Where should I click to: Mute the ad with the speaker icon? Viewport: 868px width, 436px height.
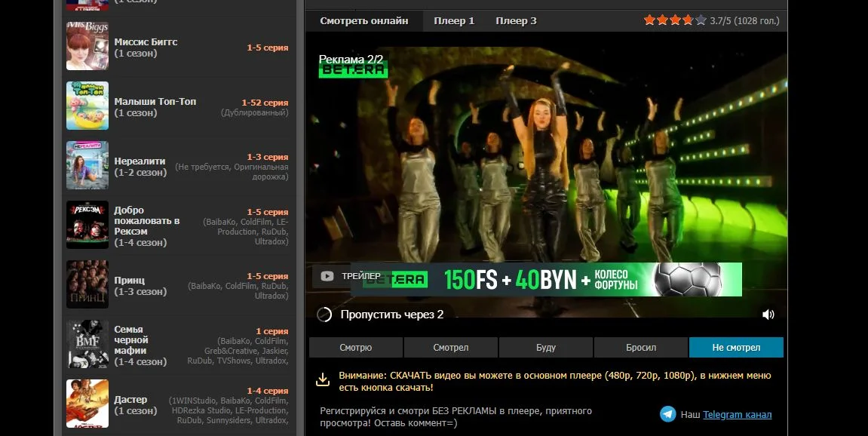pos(768,315)
